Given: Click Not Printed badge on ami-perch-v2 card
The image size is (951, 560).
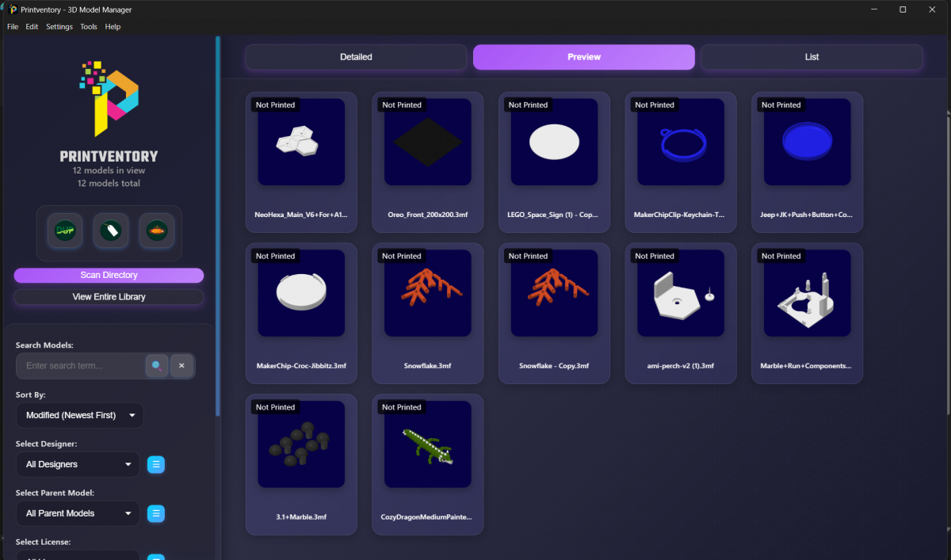Looking at the screenshot, I should (x=655, y=256).
